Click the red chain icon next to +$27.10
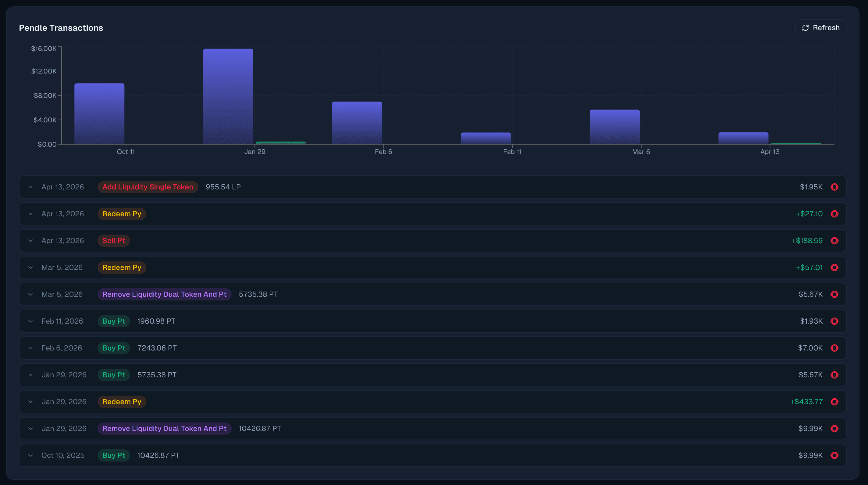 [834, 214]
